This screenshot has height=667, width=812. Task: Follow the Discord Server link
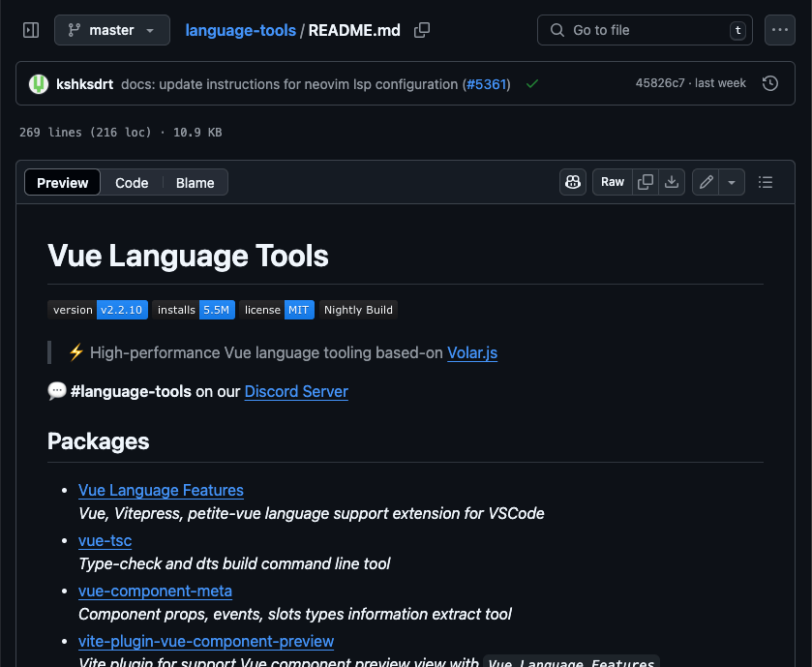296,391
